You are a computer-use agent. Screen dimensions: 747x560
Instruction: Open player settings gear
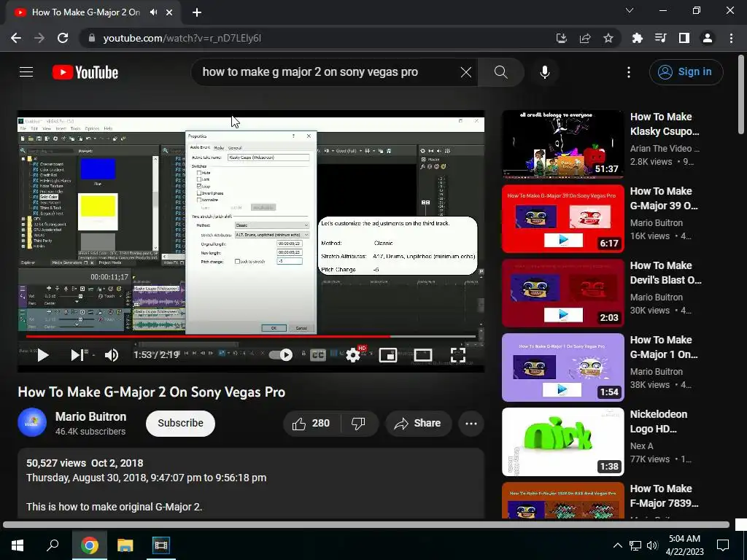coord(353,355)
